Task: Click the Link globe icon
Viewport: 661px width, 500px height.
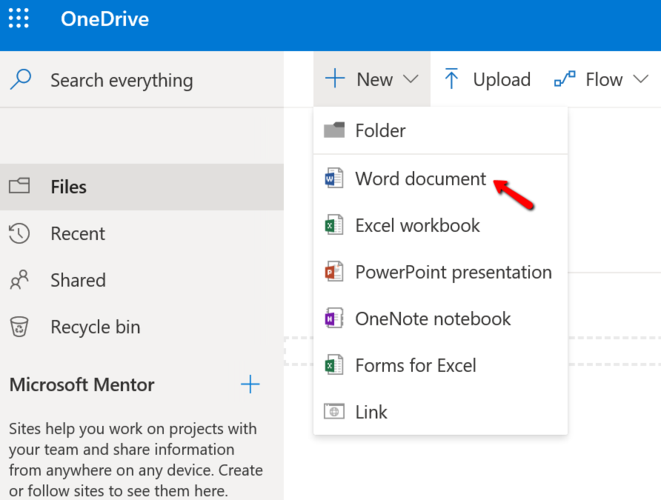Action: (334, 411)
